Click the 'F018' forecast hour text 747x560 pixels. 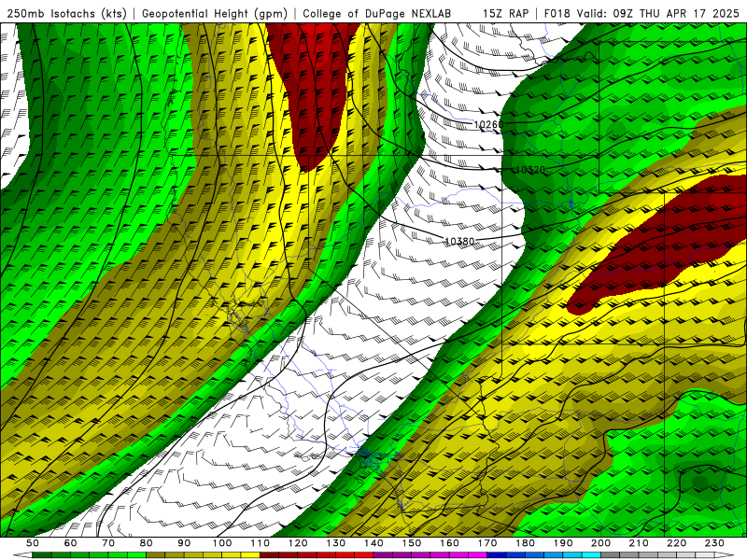pyautogui.click(x=557, y=13)
